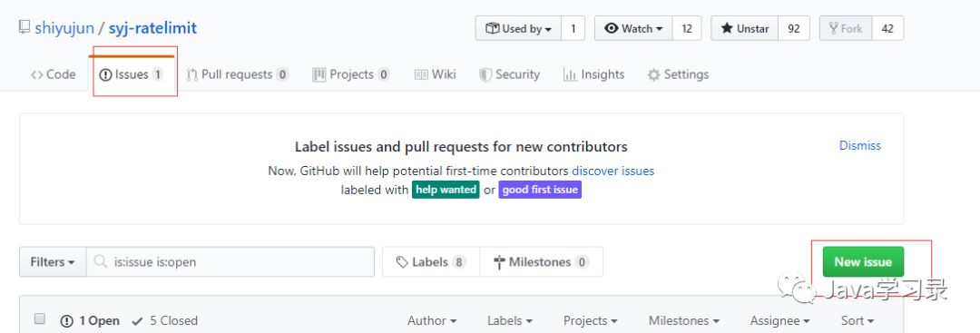Open the syj-ratelimit repository link
This screenshot has height=333, width=980.
[152, 28]
